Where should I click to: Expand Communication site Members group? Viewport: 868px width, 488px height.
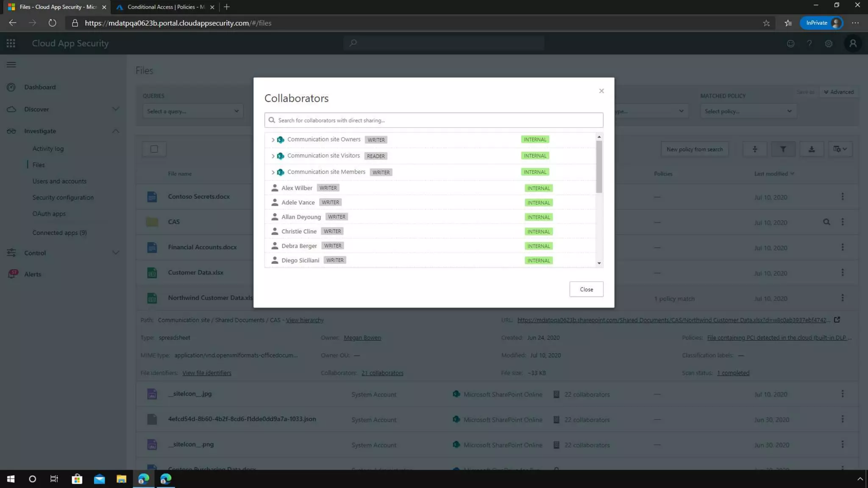pos(273,172)
